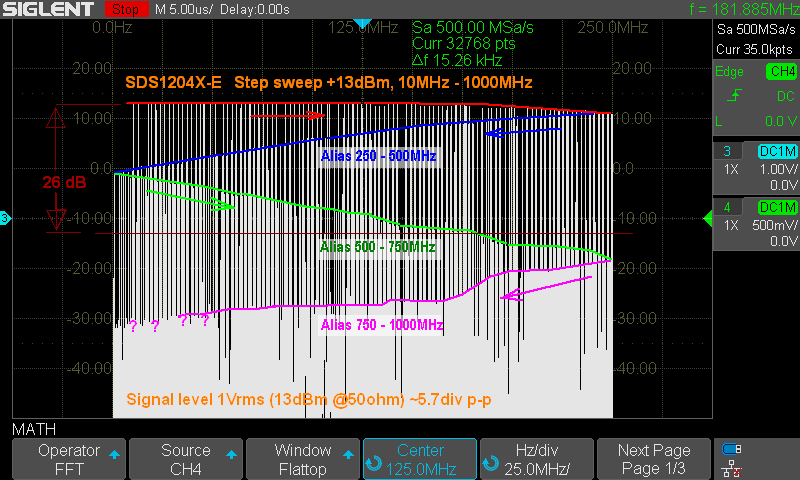Click the Δf 15.26 kHz readout
The image size is (800, 480).
(457, 60)
